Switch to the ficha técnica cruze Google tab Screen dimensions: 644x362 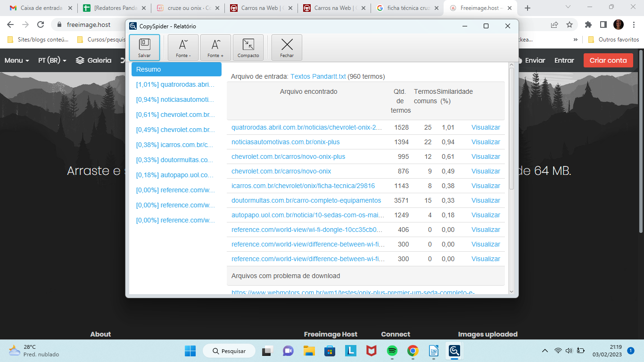coord(408,8)
